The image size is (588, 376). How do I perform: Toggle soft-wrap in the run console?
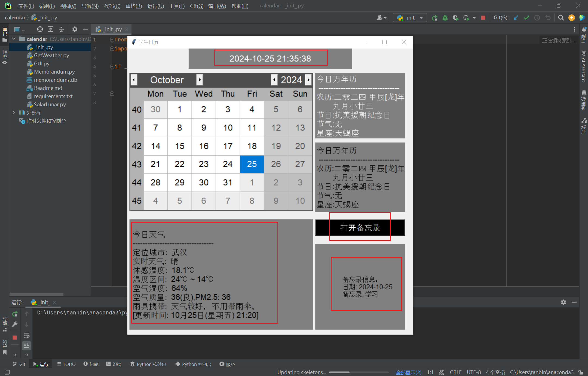click(x=27, y=335)
